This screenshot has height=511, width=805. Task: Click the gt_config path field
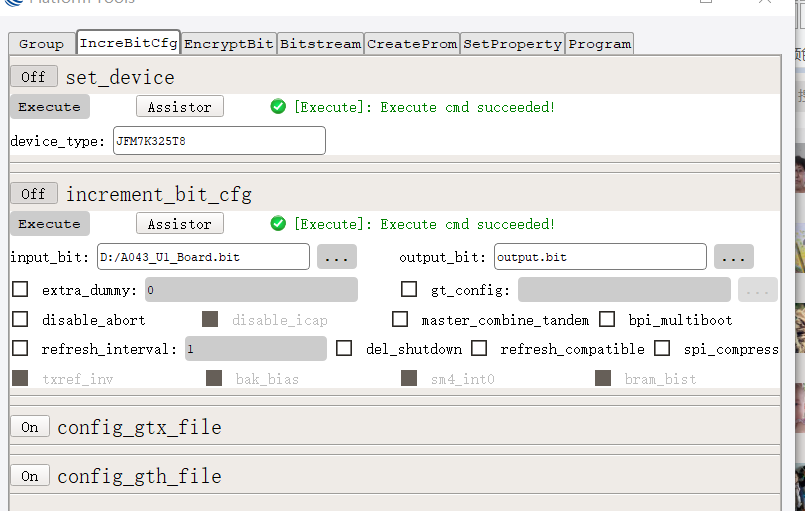click(624, 290)
